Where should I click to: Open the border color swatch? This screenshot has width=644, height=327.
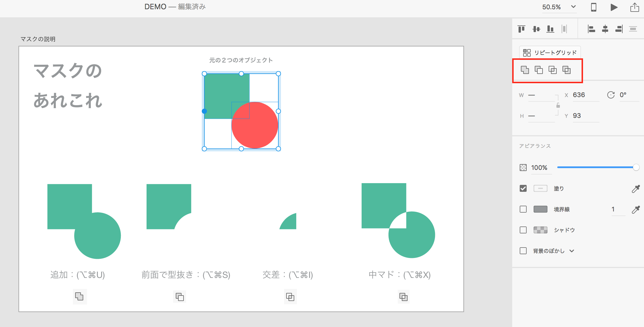click(x=541, y=209)
